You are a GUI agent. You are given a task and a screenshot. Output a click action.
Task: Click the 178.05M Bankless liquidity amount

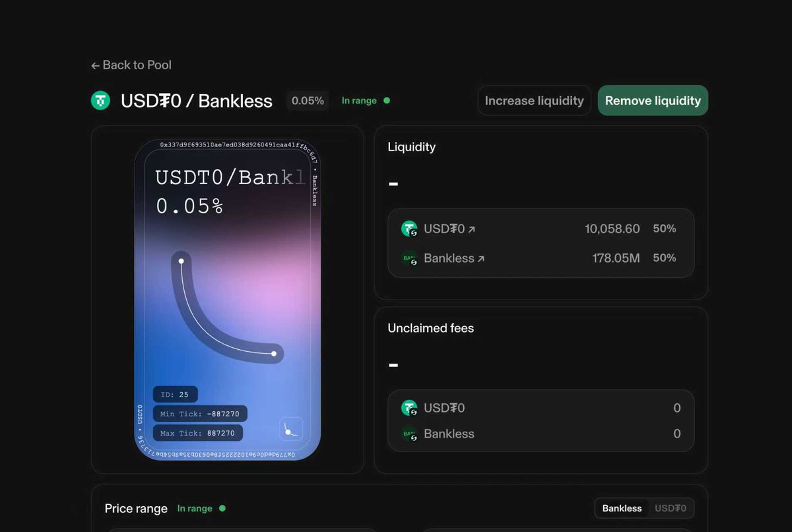(x=616, y=258)
